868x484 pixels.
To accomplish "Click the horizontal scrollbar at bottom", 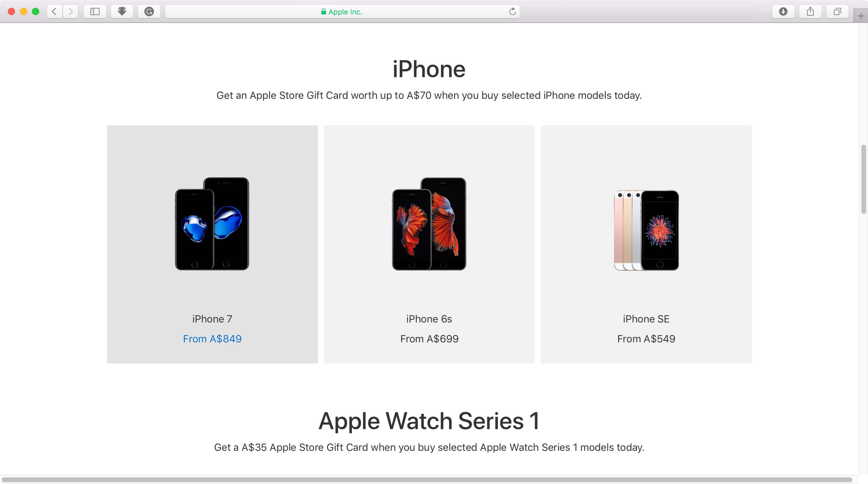I will pyautogui.click(x=427, y=479).
